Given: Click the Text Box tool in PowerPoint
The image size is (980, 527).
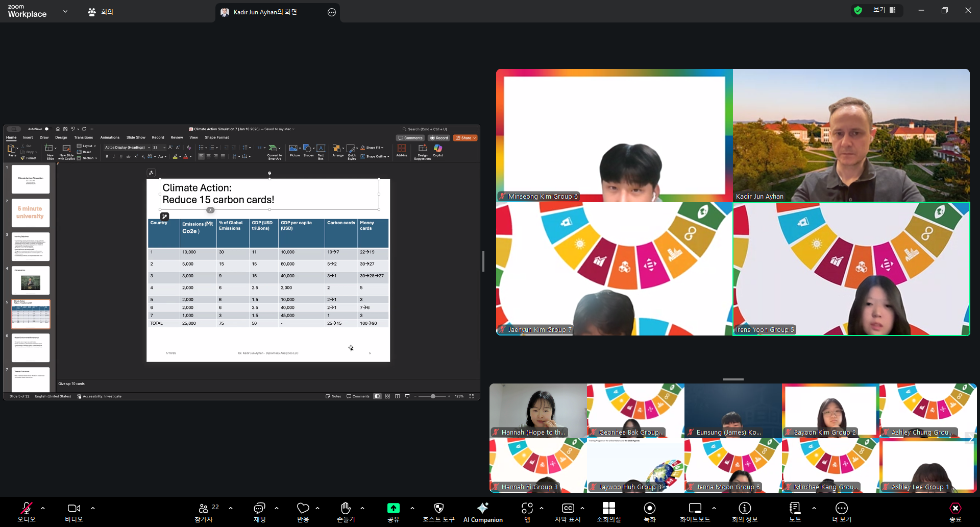Looking at the screenshot, I should tap(321, 151).
